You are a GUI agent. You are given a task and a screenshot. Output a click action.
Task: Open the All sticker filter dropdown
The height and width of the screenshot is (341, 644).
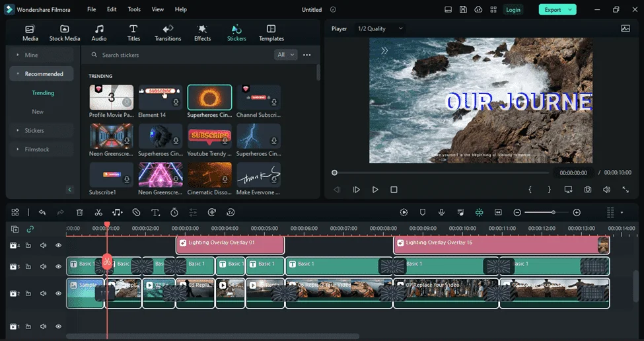tap(285, 55)
